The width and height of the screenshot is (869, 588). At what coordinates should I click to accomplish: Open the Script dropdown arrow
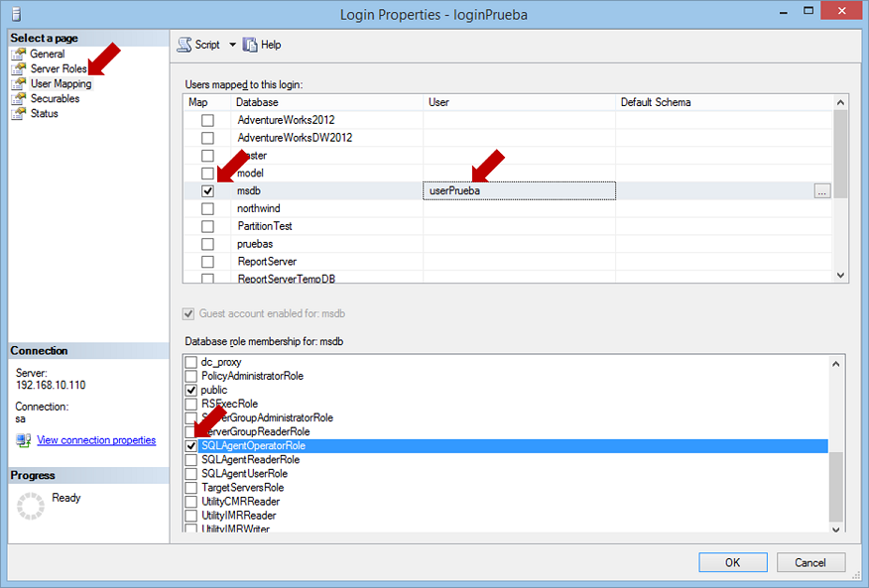click(x=232, y=44)
